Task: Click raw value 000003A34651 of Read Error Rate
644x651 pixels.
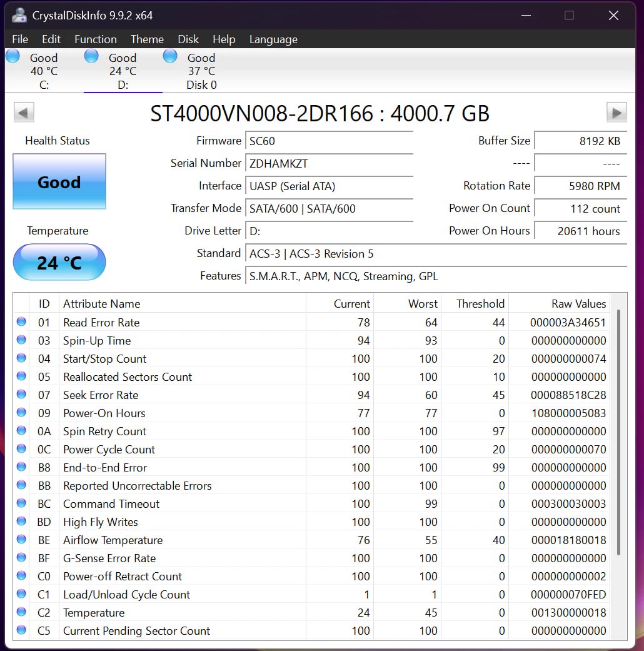Action: pos(568,322)
